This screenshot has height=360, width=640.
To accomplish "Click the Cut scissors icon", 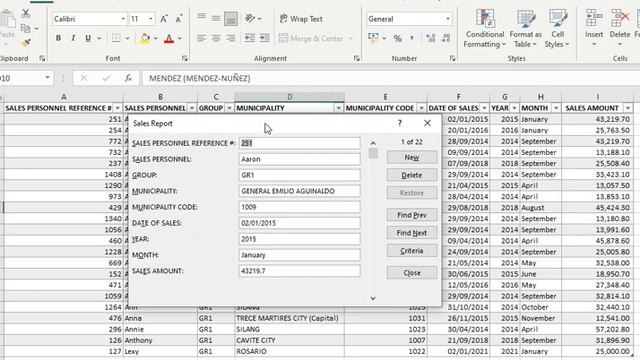I will pos(26,13).
